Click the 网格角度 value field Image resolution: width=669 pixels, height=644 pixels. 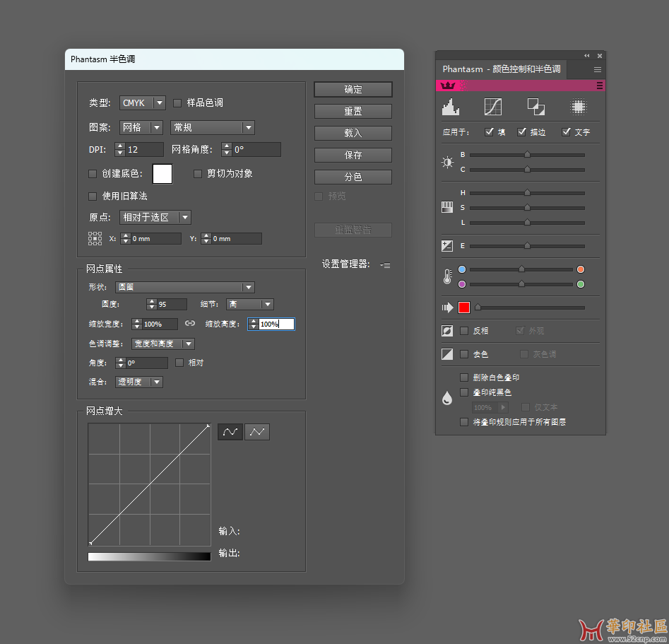pos(256,149)
